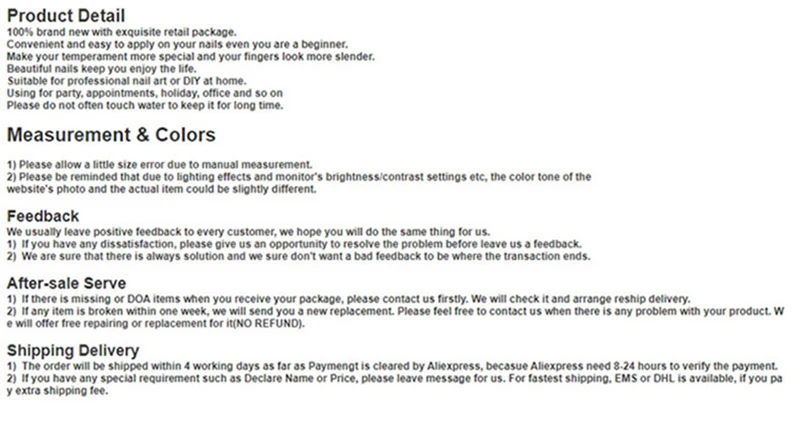This screenshot has width=800, height=422.
Task: Click the Feedback section heading
Action: coord(43,216)
